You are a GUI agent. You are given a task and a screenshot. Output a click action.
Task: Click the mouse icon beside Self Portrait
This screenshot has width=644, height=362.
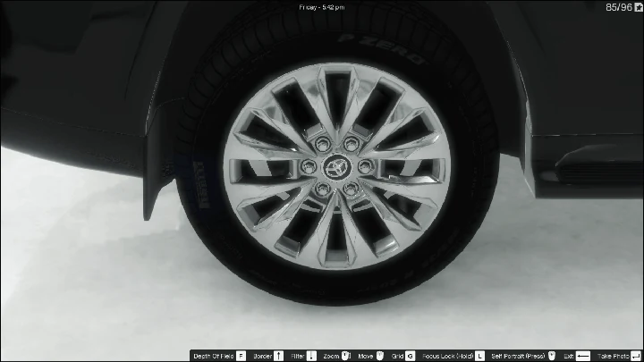click(552, 356)
